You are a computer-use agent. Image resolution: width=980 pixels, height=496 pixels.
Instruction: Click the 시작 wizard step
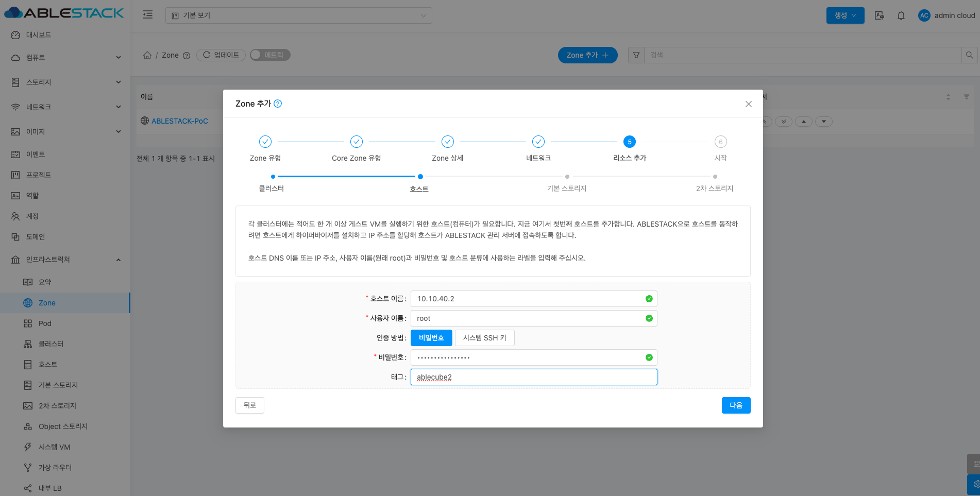(x=721, y=149)
